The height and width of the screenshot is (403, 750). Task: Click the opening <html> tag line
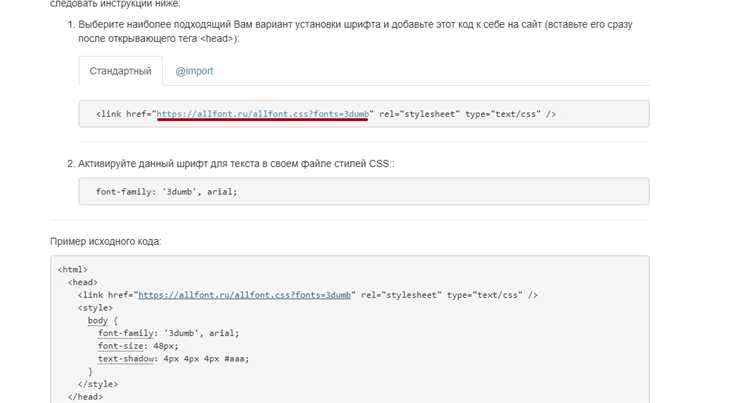(73, 270)
